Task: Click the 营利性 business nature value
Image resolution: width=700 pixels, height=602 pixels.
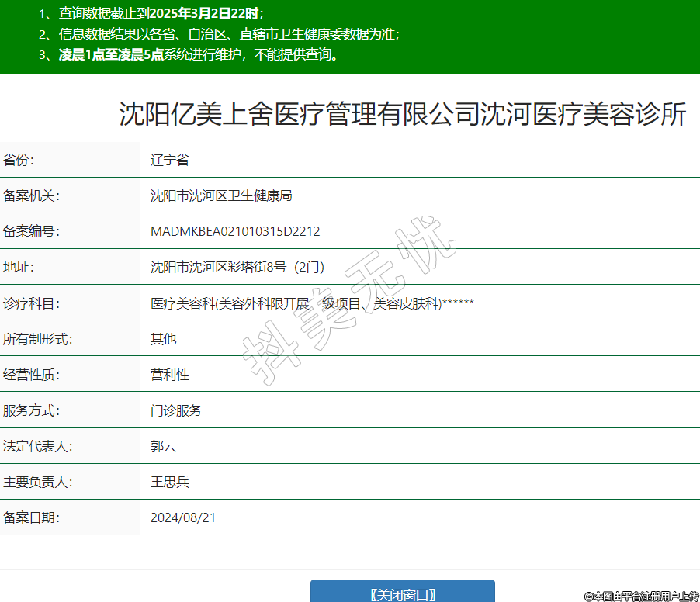Action: (170, 375)
